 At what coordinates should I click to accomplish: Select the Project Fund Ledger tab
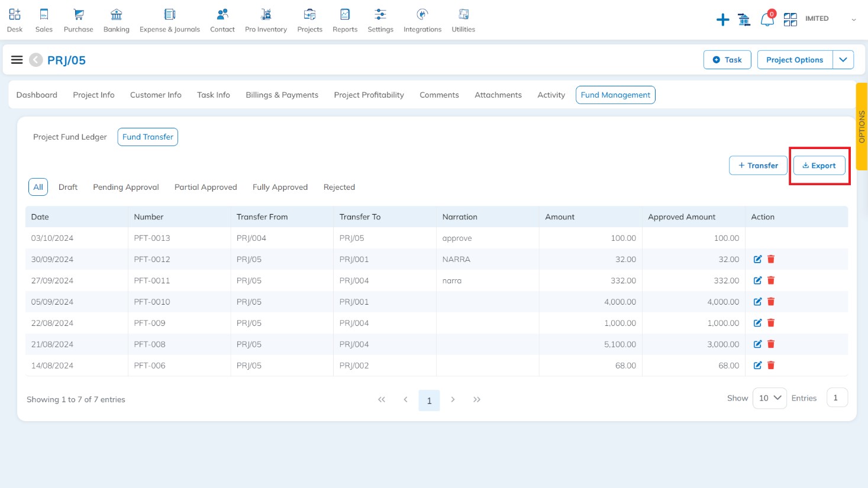70,137
